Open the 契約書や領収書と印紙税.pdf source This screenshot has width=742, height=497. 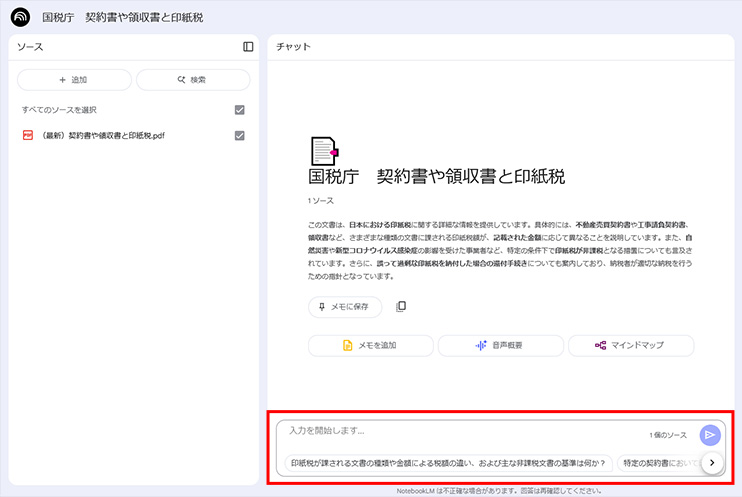103,135
